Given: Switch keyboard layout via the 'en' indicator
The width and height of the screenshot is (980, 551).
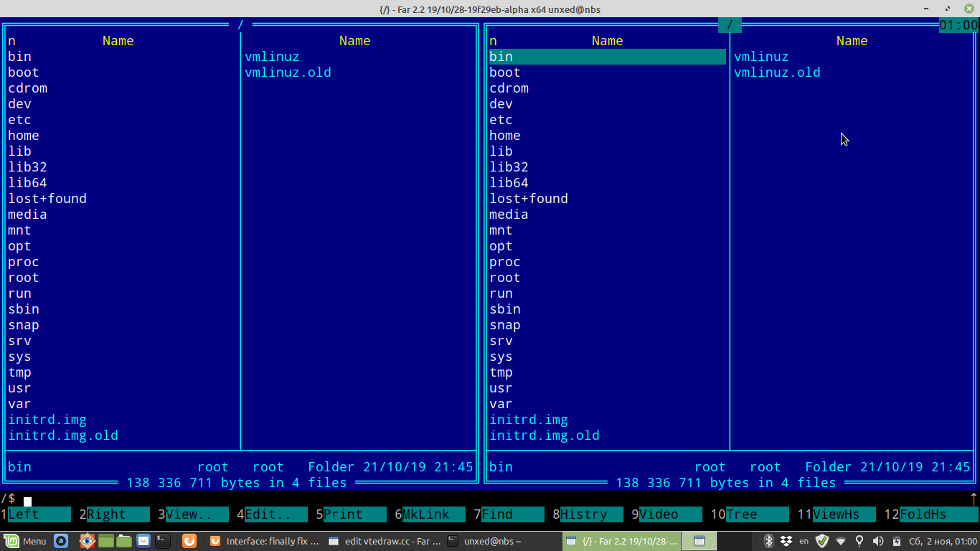Looking at the screenshot, I should coord(804,540).
